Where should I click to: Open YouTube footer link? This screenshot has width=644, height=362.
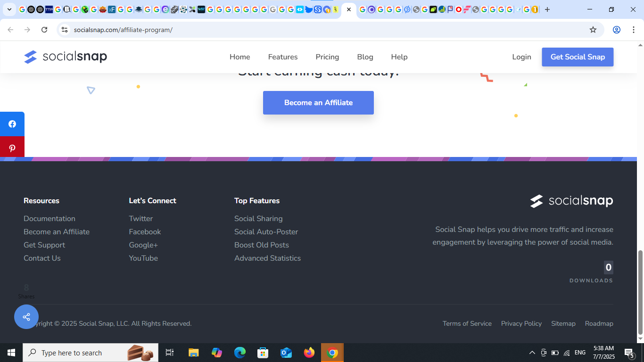coord(143,258)
